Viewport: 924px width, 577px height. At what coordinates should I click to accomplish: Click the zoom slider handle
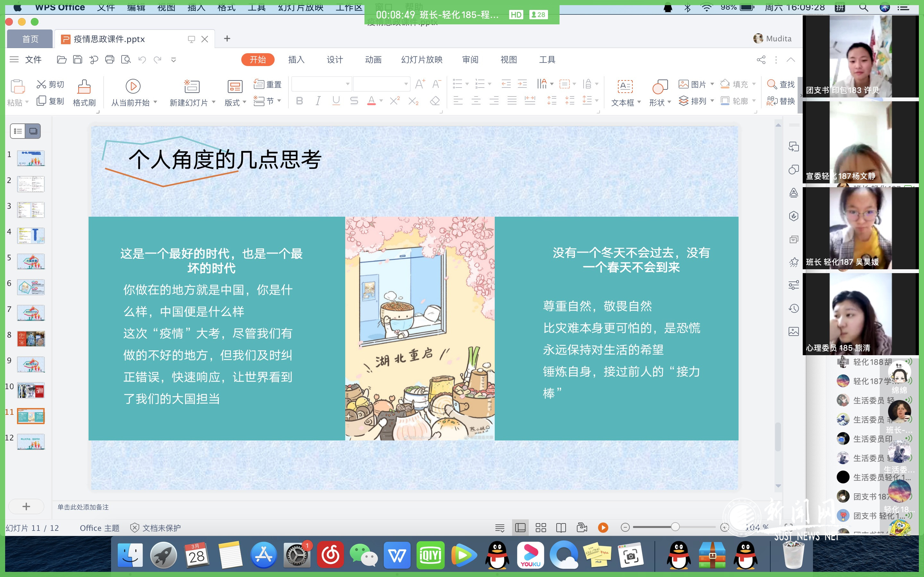675,527
